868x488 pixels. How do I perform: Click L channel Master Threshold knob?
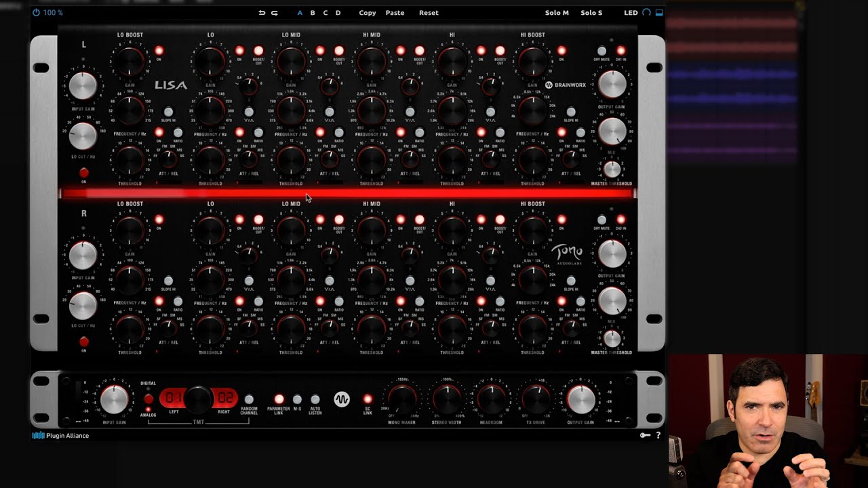(612, 169)
